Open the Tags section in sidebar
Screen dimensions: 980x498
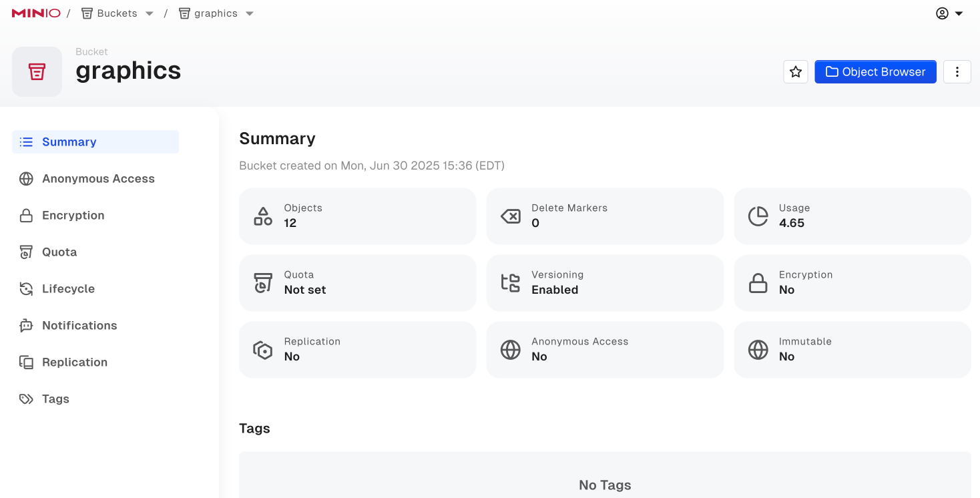55,399
